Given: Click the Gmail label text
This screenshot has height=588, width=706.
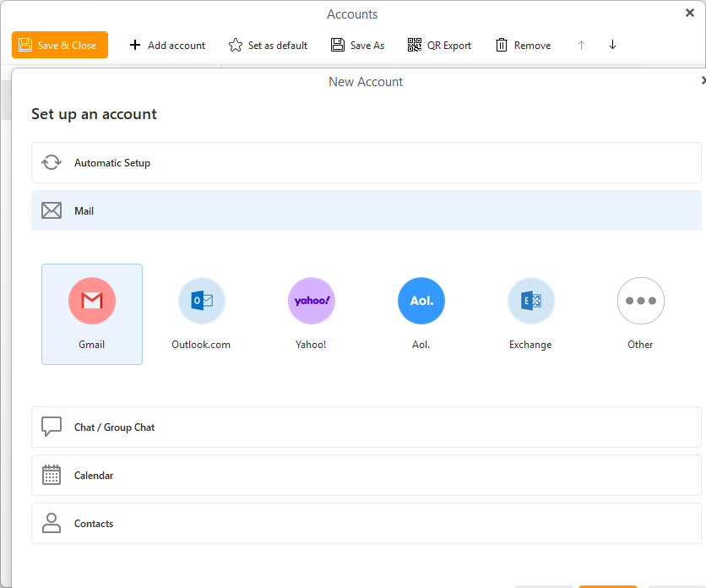Looking at the screenshot, I should pyautogui.click(x=92, y=345).
